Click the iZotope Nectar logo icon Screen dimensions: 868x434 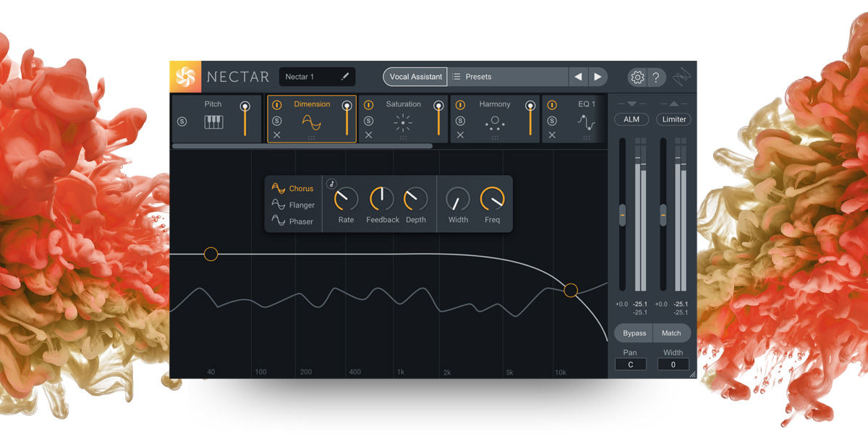[x=186, y=77]
